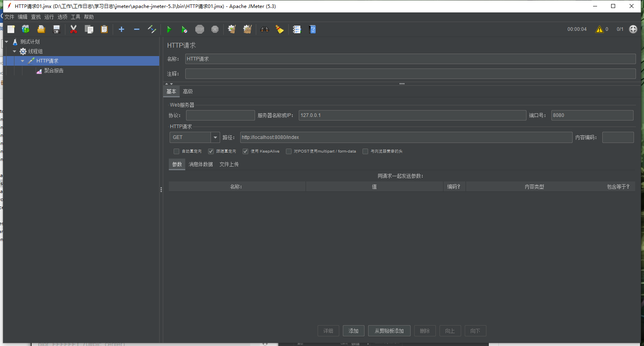This screenshot has width=644, height=346.
Task: Collapse the 测试计划 tree node
Action: click(6, 42)
